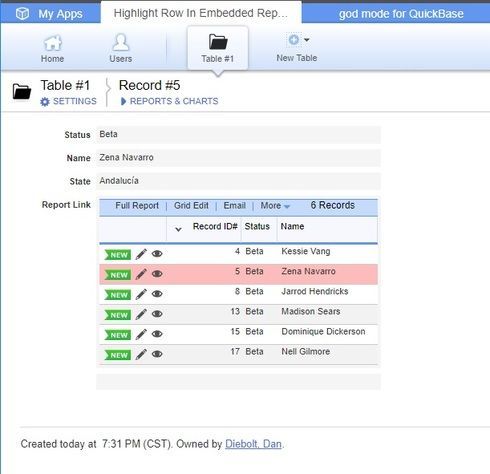View Dominique Dickerson record via eye icon
Screen dimensions: 490x474
coord(157,334)
